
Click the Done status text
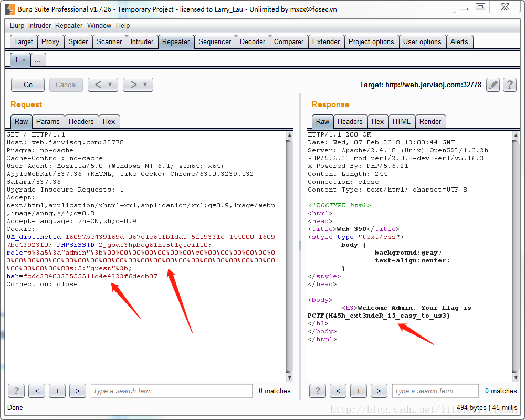click(15, 407)
